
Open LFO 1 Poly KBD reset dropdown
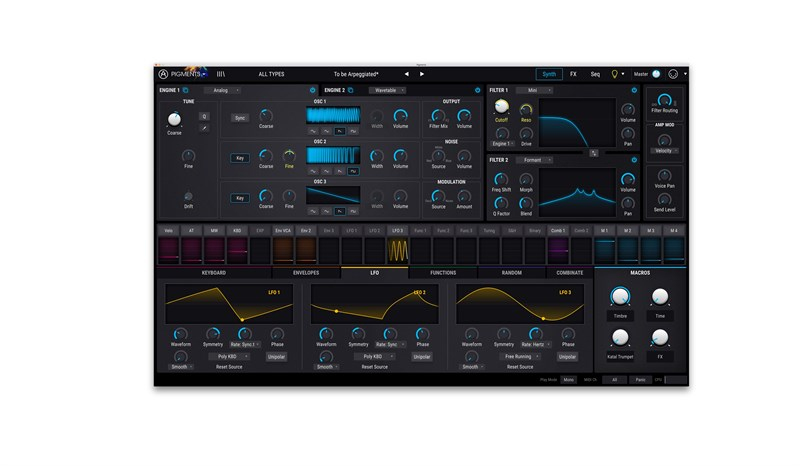click(229, 357)
